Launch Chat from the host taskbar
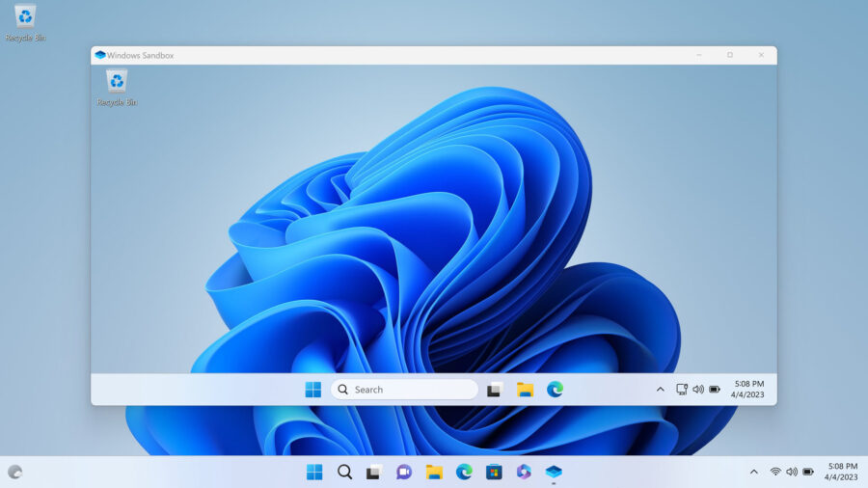The image size is (868, 488). (404, 472)
